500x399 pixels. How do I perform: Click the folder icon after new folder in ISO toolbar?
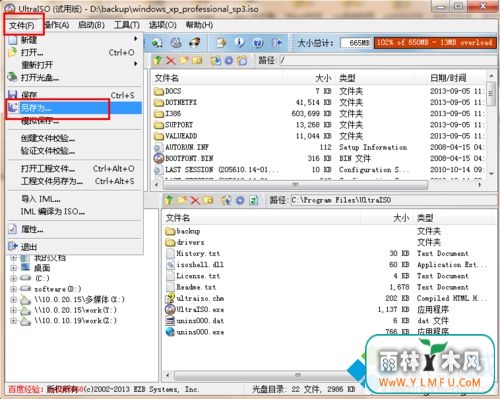197,60
